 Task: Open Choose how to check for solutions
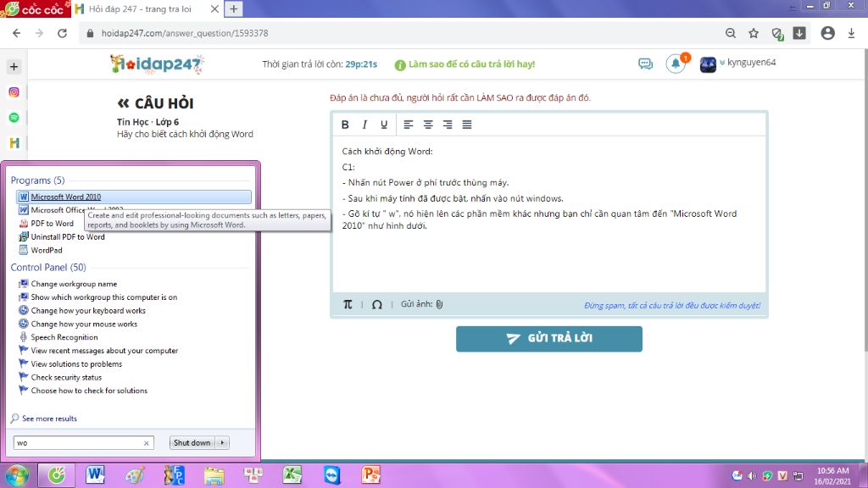[89, 391]
